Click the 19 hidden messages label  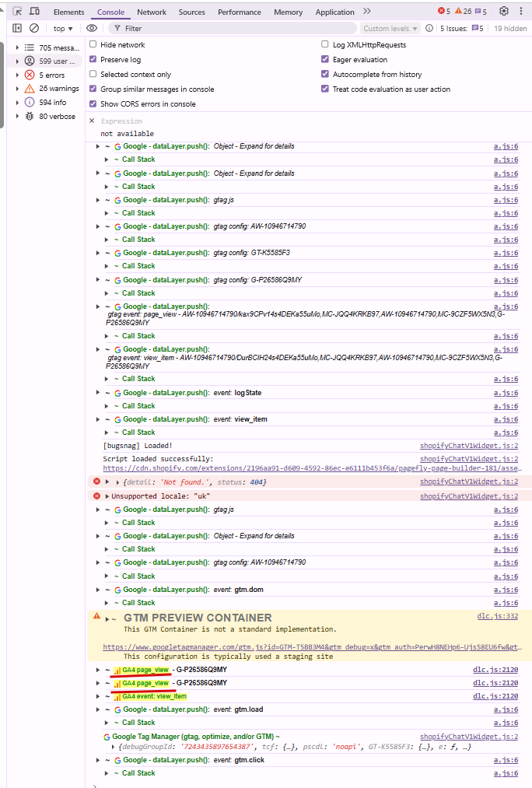point(510,28)
